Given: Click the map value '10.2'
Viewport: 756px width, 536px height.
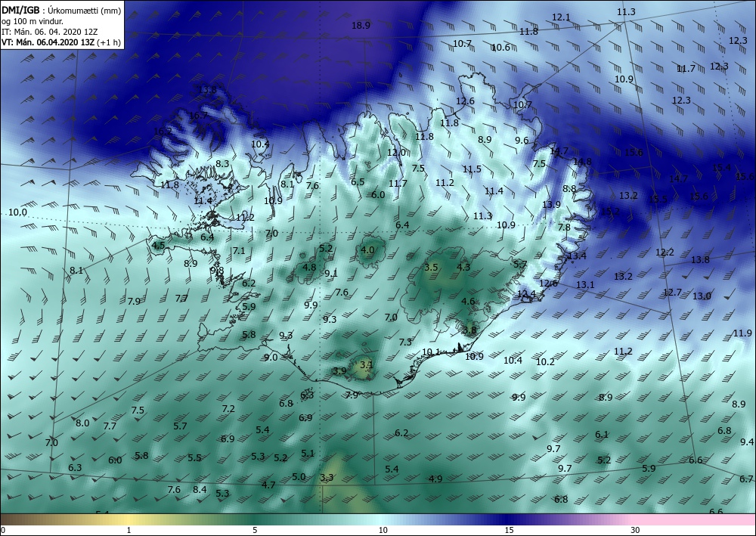Looking at the screenshot, I should (x=545, y=362).
